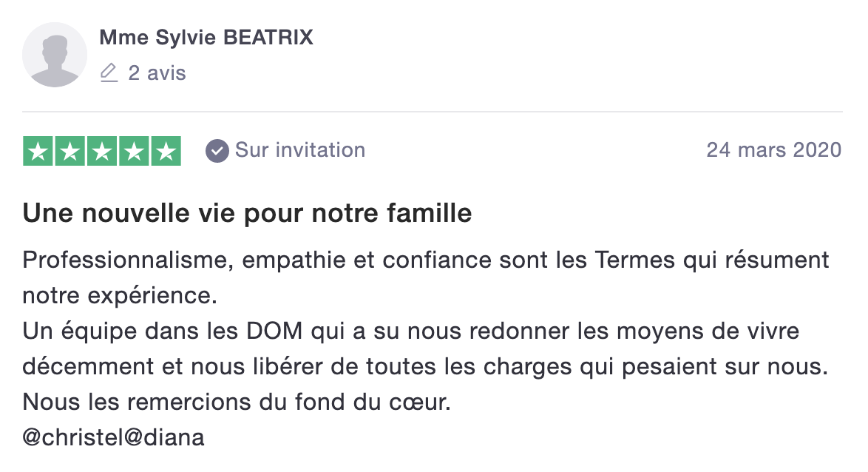Open the '2 avis' reviews count

click(x=157, y=73)
